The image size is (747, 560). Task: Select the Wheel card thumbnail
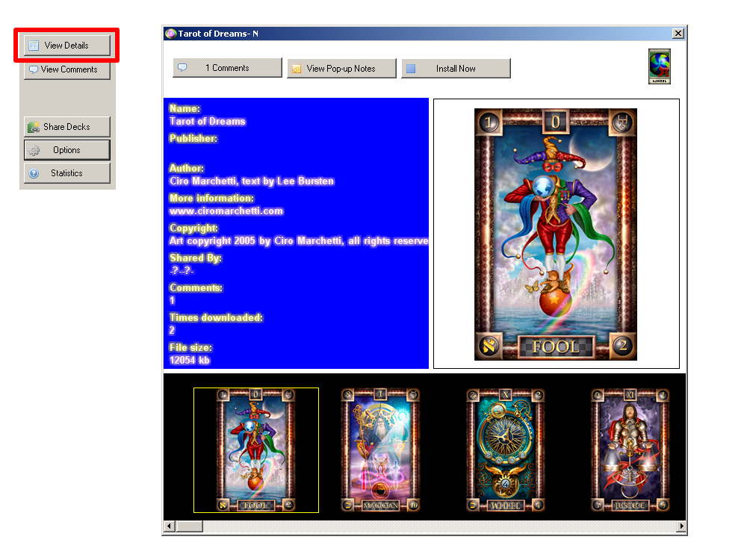coord(506,450)
